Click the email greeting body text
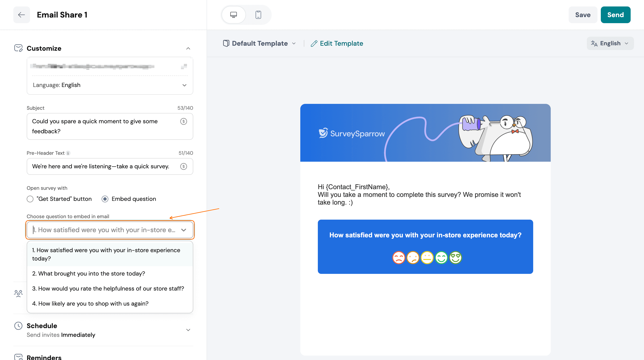644x360 pixels. click(x=419, y=195)
